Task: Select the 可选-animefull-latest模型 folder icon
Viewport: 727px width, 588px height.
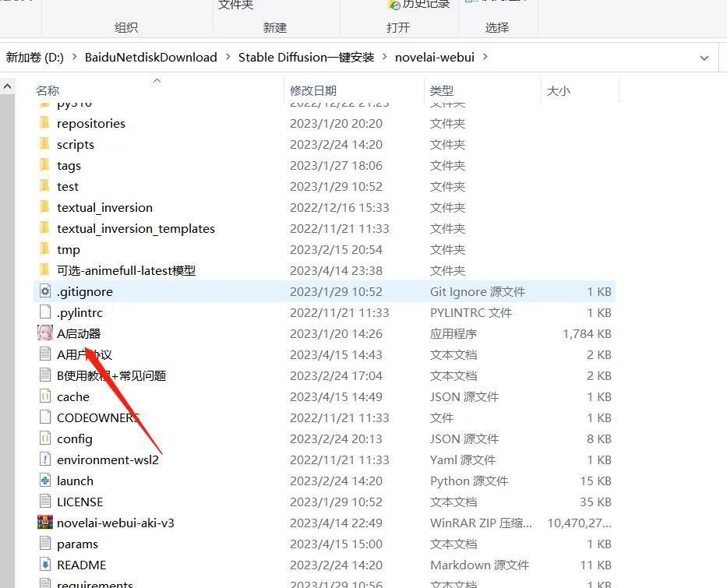Action: click(44, 269)
